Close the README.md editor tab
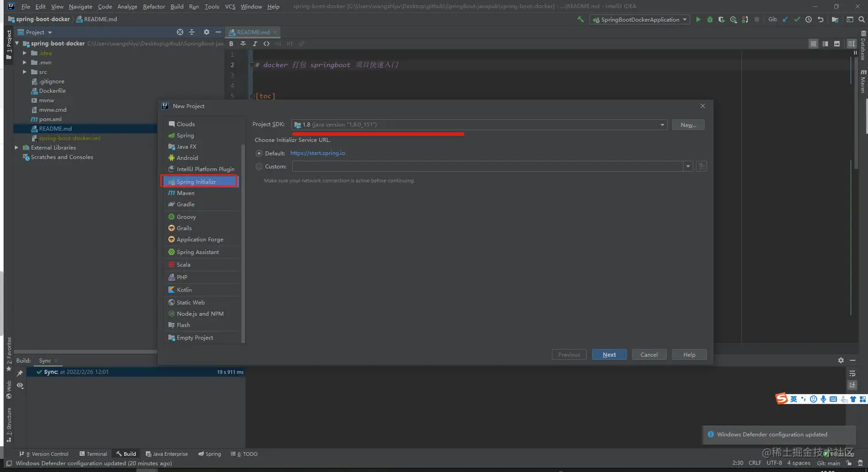Image resolution: width=868 pixels, height=472 pixels. pos(275,32)
